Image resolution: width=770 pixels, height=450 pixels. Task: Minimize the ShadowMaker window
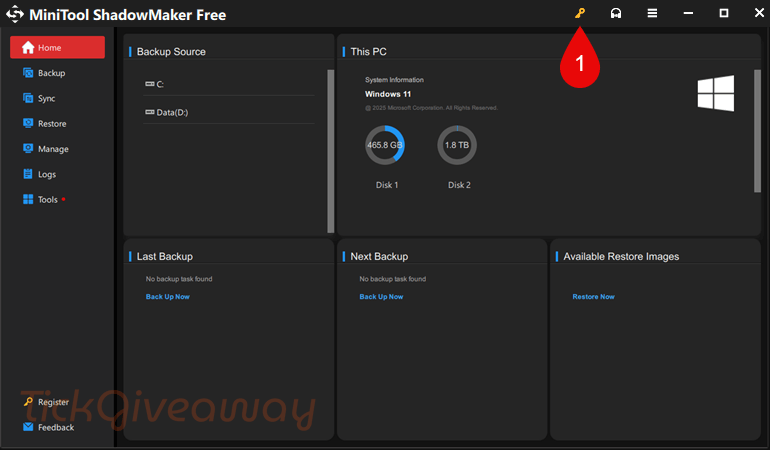(x=688, y=13)
